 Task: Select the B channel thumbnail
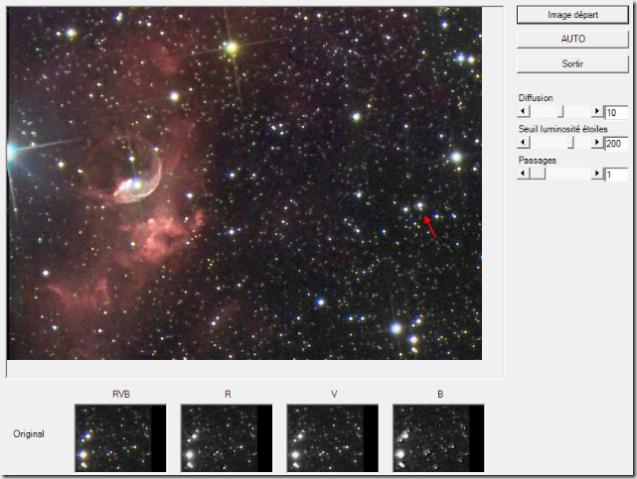(x=439, y=438)
